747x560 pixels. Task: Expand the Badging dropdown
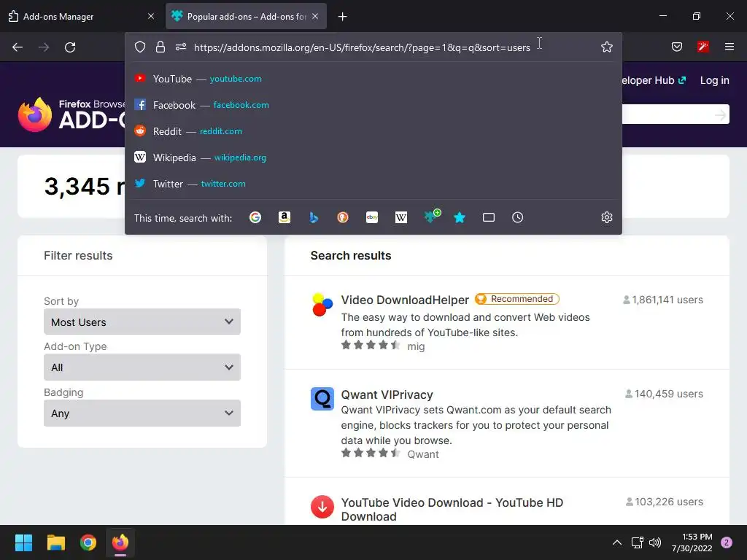point(142,413)
